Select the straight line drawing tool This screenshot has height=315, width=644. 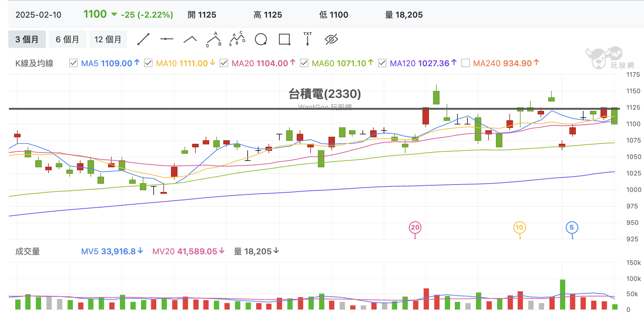(143, 39)
